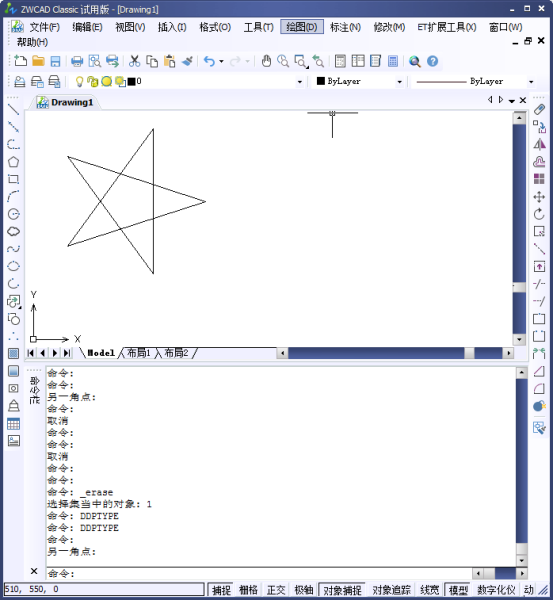Viewport: 554px width, 601px height.
Task: Click the drawing area horizontal scrollbar
Action: (x=395, y=353)
